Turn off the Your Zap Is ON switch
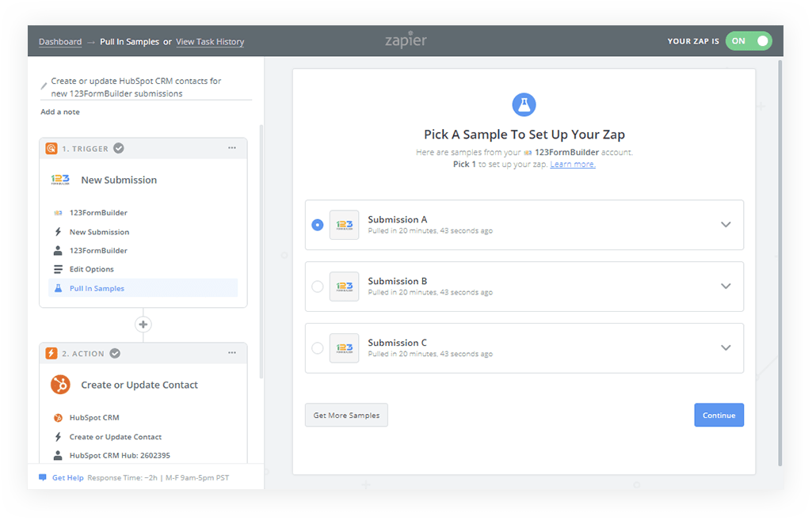 pos(749,41)
